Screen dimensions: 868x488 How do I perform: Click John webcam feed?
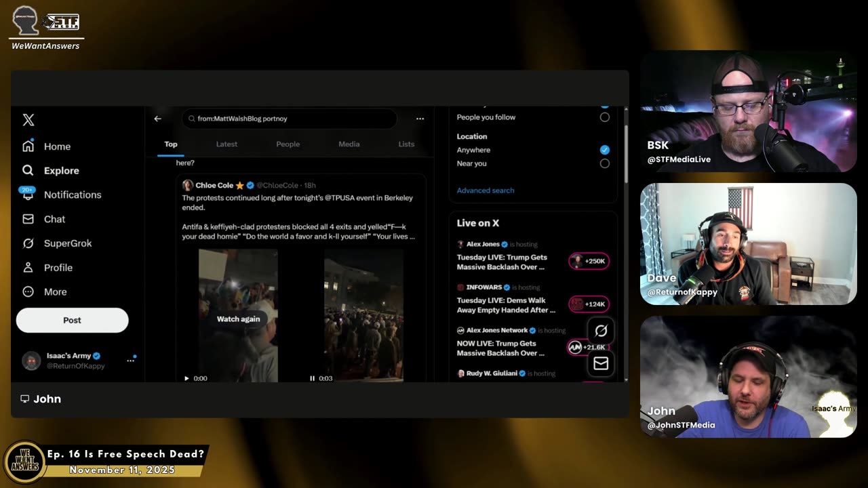(x=749, y=377)
